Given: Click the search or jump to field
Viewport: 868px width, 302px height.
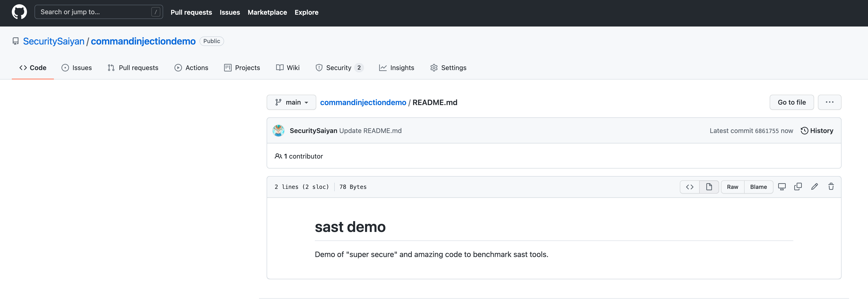Looking at the screenshot, I should (x=98, y=11).
